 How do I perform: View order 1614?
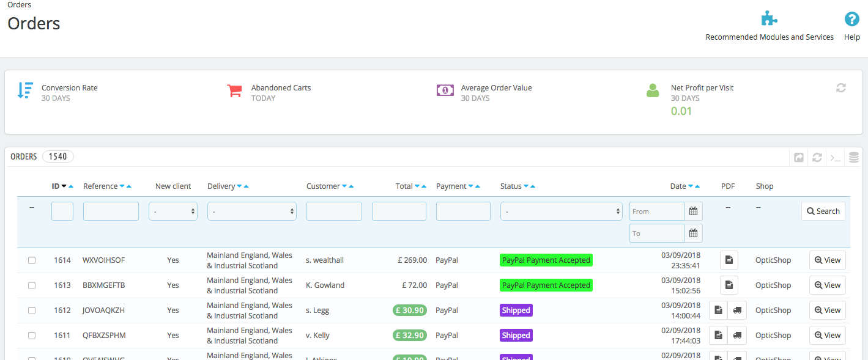coord(828,260)
